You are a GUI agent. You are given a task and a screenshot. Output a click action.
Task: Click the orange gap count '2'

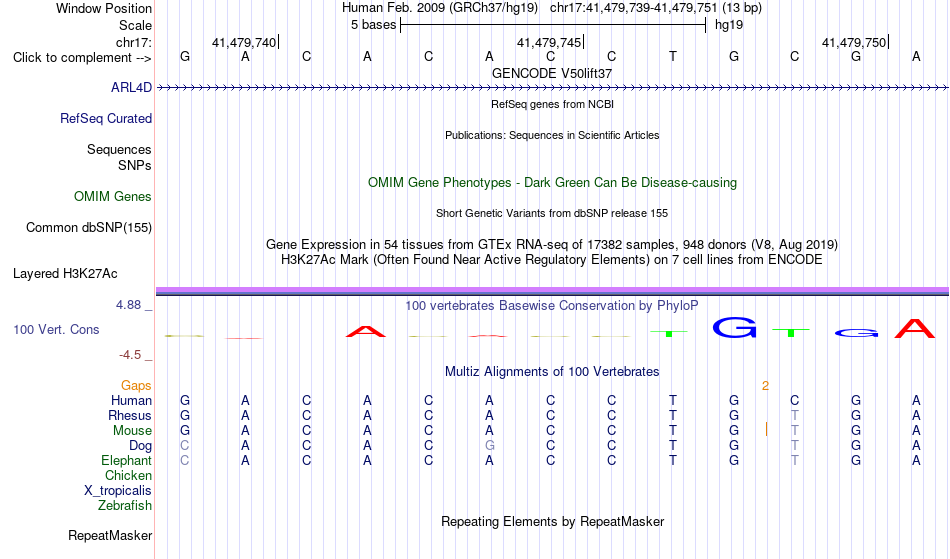[765, 386]
